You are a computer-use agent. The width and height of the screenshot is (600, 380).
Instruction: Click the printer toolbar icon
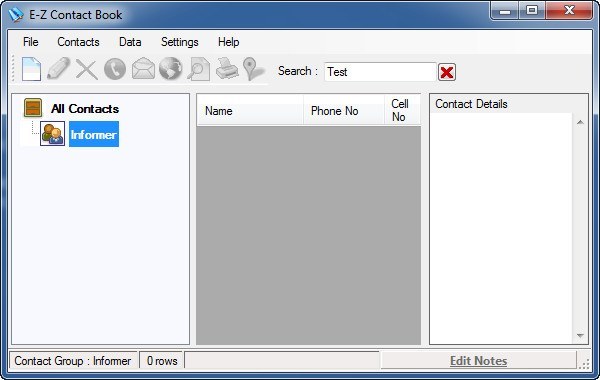pos(227,68)
